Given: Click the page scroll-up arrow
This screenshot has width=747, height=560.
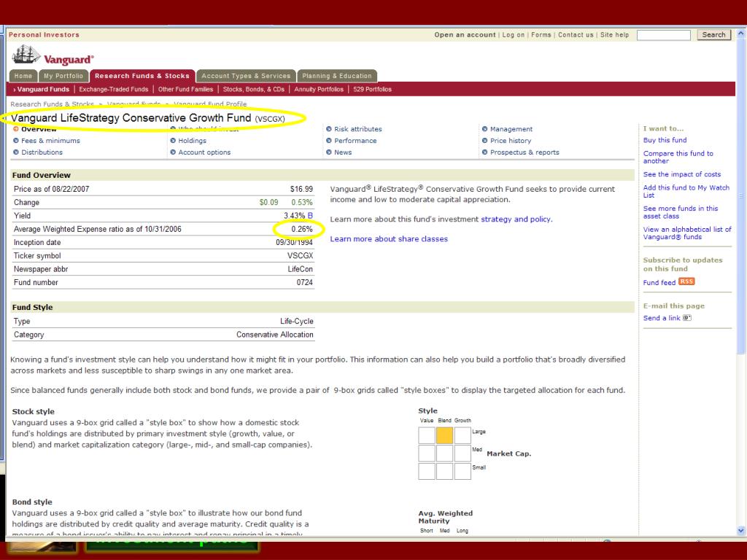Looking at the screenshot, I should click(x=741, y=34).
